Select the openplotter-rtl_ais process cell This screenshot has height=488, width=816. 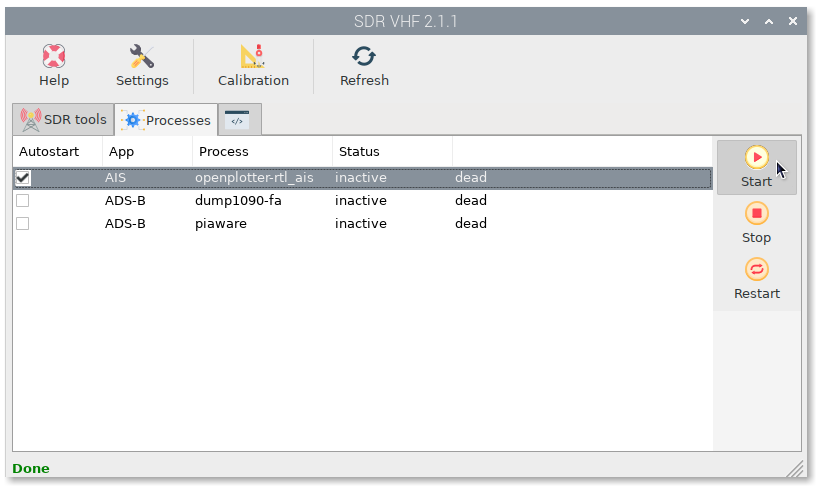[254, 178]
